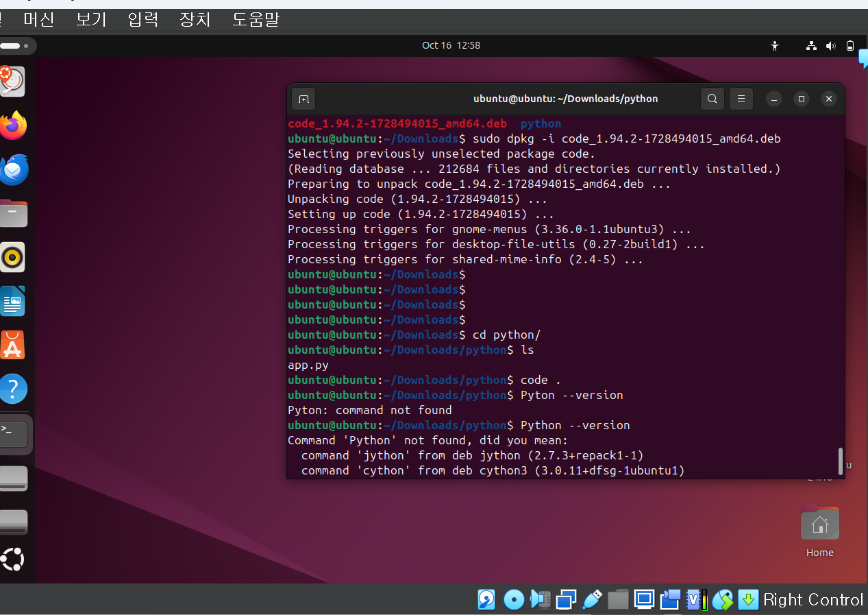Click the blue python directory name
The height and width of the screenshot is (615, 868).
541,123
